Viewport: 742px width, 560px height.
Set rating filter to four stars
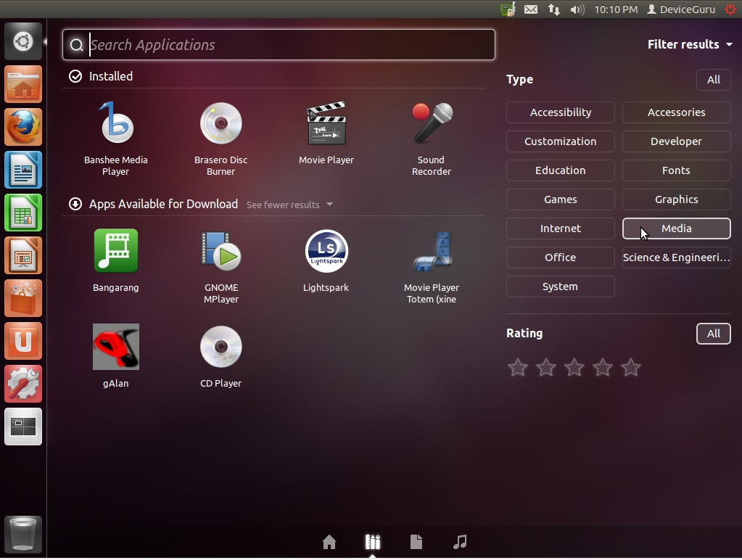click(x=603, y=367)
